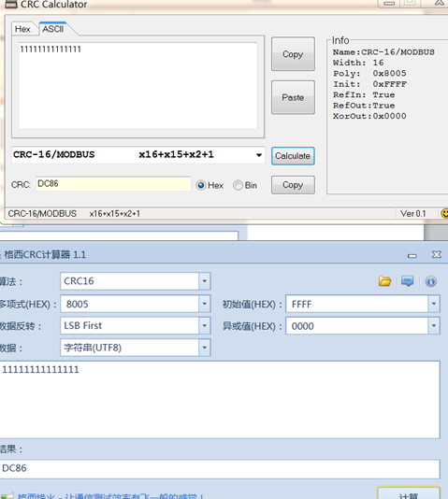Click the initial value field containing FFFF
Viewport: 448px width, 499px height.
click(357, 304)
